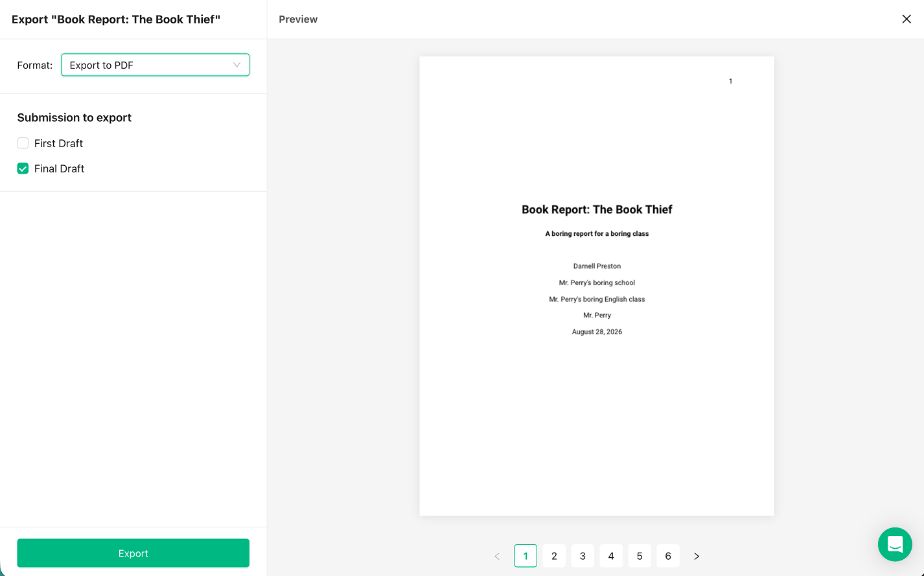
Task: Select preview page 1
Action: pos(526,556)
